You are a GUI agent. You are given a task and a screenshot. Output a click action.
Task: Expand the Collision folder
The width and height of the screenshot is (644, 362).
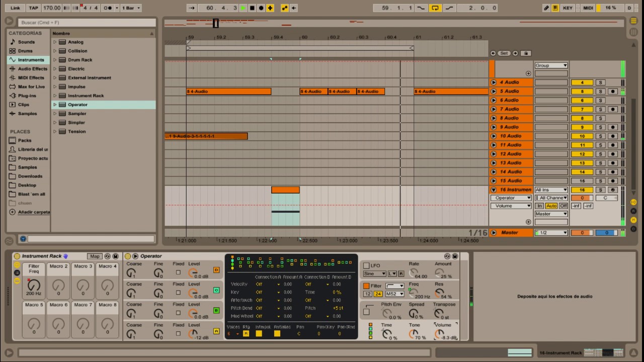[x=55, y=51]
